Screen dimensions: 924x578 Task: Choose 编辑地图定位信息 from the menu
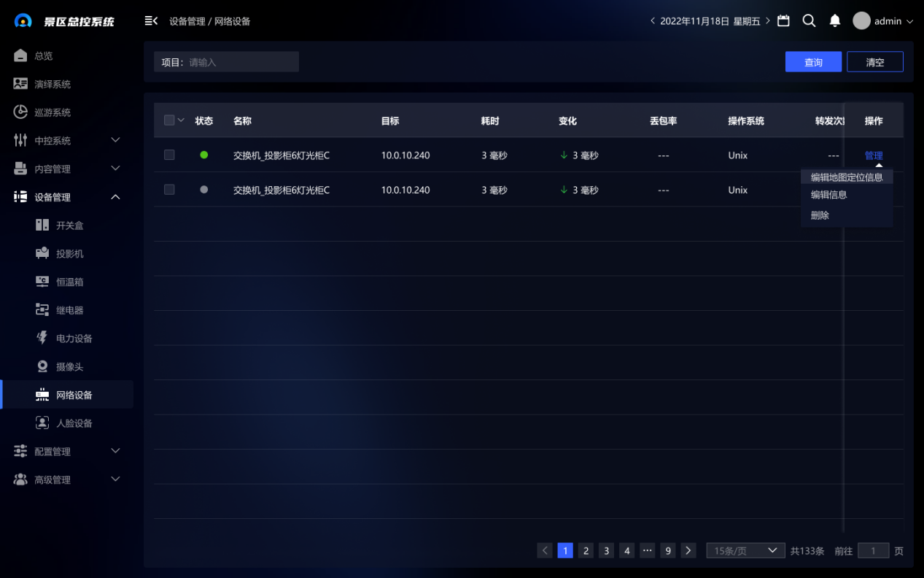tap(846, 177)
